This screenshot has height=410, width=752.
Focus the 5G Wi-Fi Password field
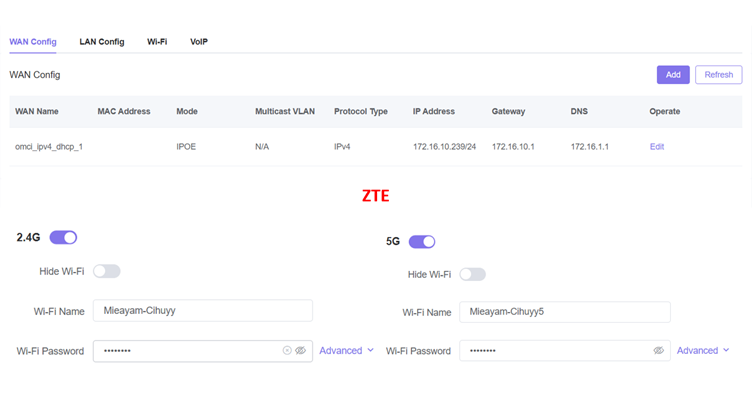550,351
